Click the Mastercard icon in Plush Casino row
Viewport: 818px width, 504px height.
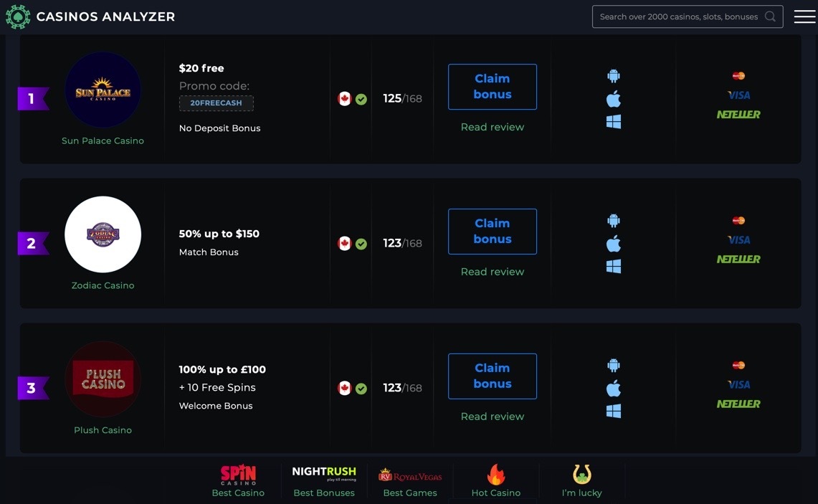point(738,365)
